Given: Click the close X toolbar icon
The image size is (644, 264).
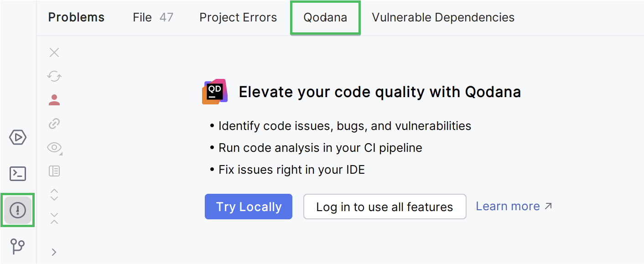Looking at the screenshot, I should (54, 53).
